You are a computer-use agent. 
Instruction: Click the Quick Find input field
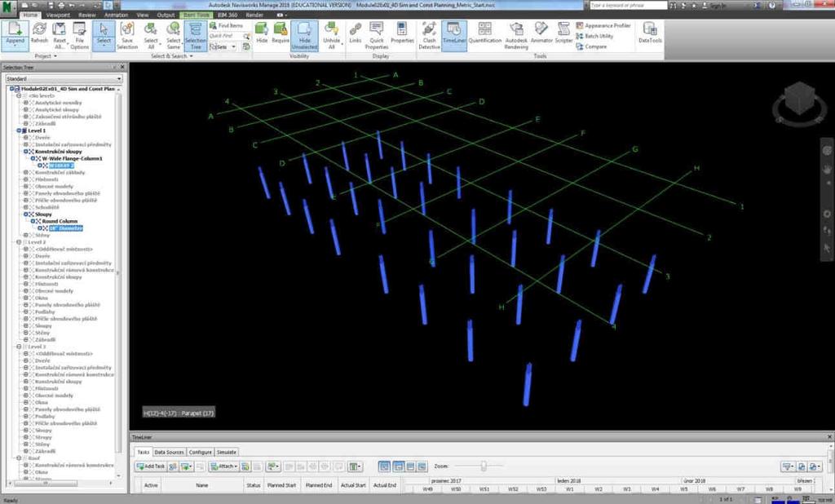click(x=225, y=36)
